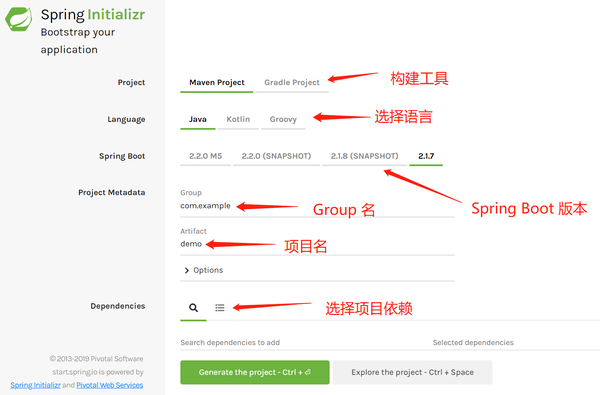Viewport: 600px width, 395px height.
Task: Choose Java as the language
Action: pos(198,119)
